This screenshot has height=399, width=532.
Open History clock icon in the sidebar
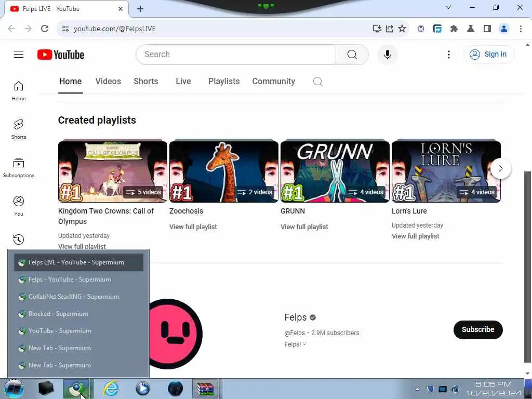coord(19,239)
